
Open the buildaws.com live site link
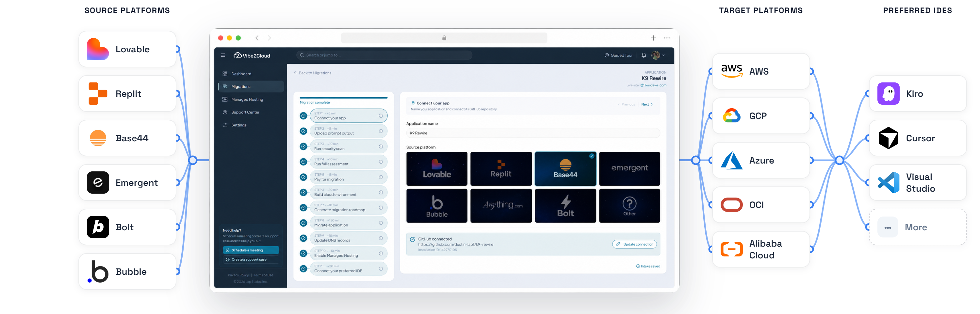pyautogui.click(x=653, y=85)
